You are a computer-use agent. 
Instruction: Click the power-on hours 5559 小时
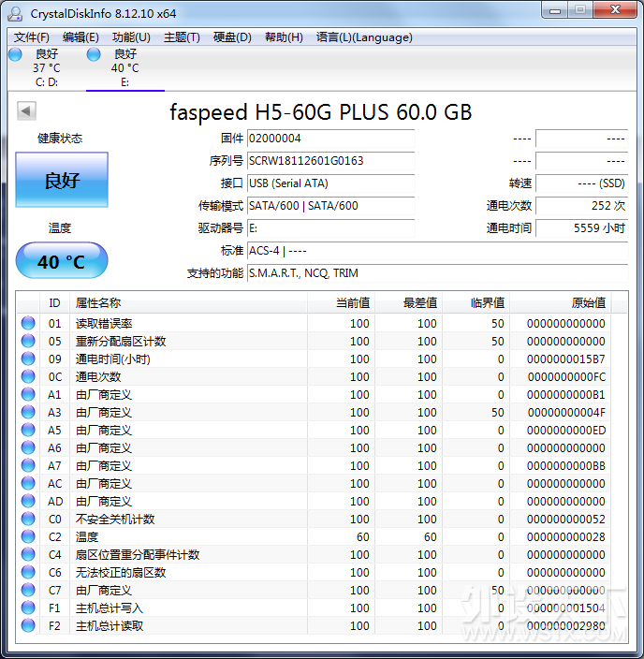tap(582, 228)
